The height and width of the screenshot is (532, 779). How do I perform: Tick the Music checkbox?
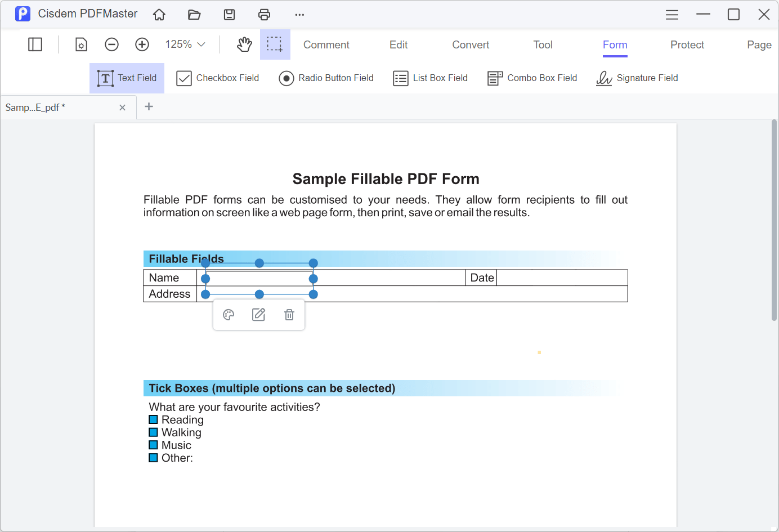pyautogui.click(x=153, y=445)
